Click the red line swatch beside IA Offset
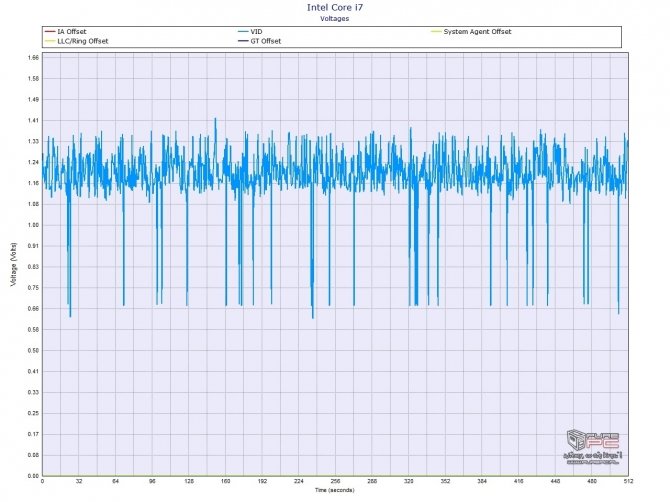670x502 pixels. point(50,32)
